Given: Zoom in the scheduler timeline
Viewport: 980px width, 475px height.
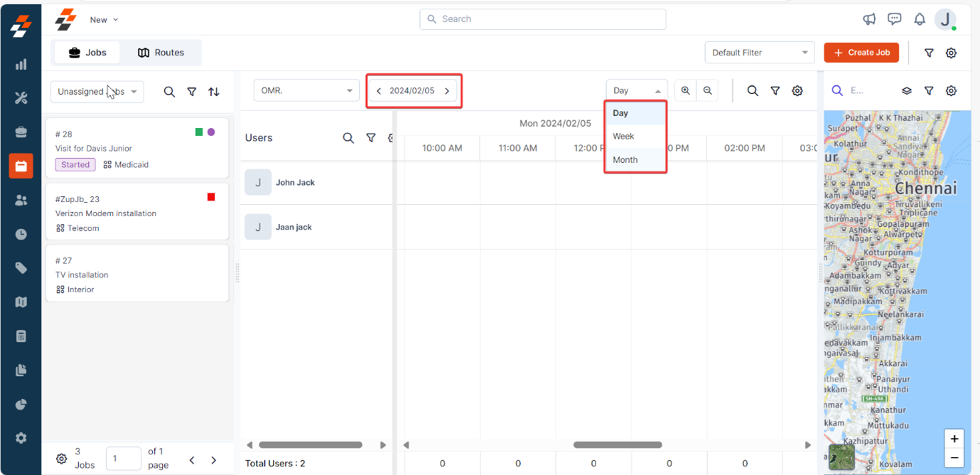Looking at the screenshot, I should [685, 90].
